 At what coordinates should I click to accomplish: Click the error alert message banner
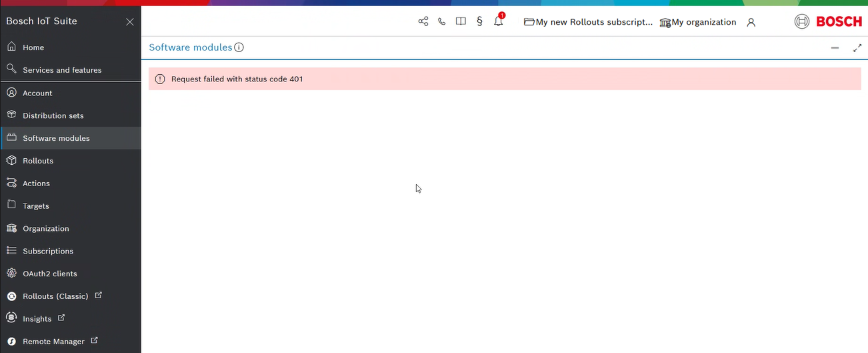(505, 79)
